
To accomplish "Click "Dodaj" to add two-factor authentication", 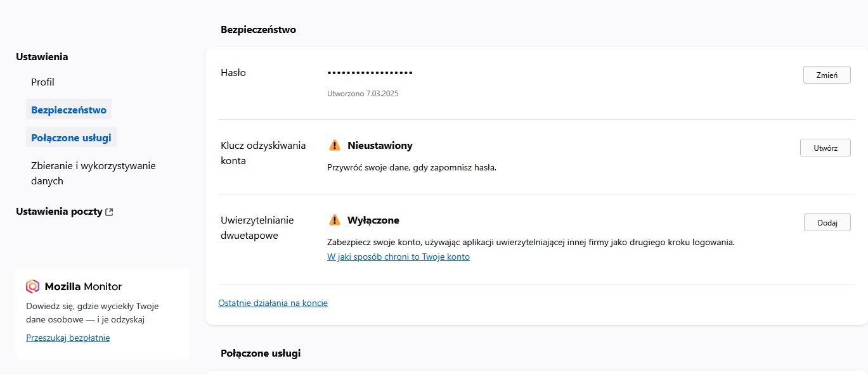I will coord(827,222).
